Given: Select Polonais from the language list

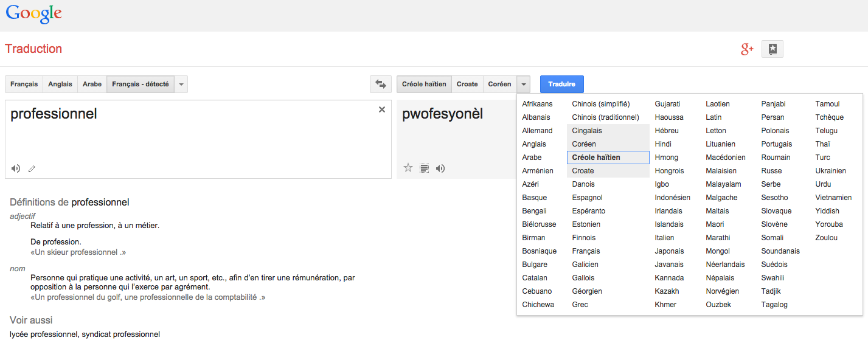Looking at the screenshot, I should (775, 131).
